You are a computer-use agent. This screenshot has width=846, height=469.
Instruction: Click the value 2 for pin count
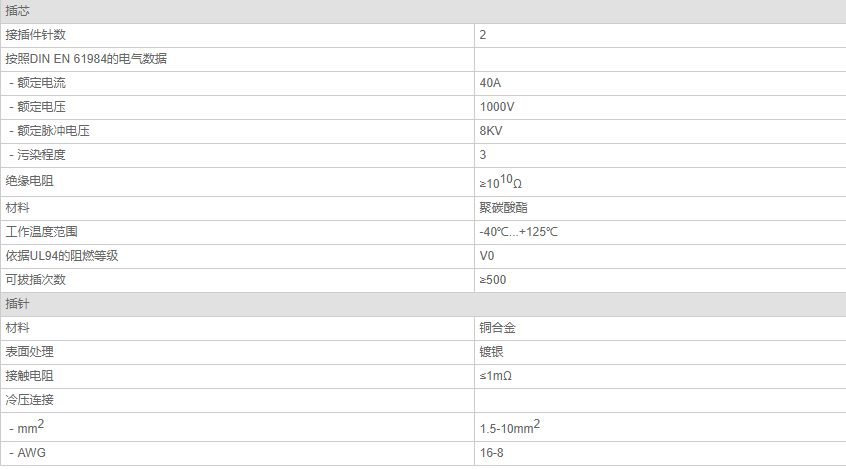pyautogui.click(x=483, y=35)
